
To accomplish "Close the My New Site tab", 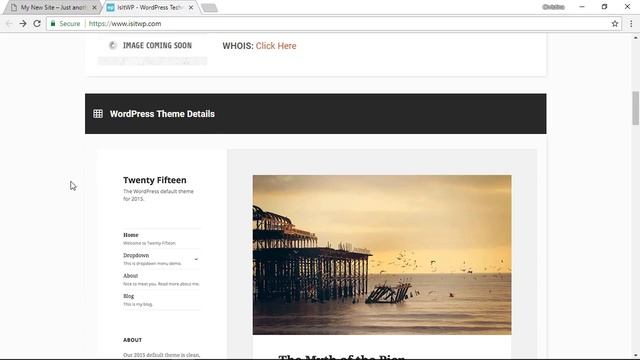I will [x=94, y=7].
